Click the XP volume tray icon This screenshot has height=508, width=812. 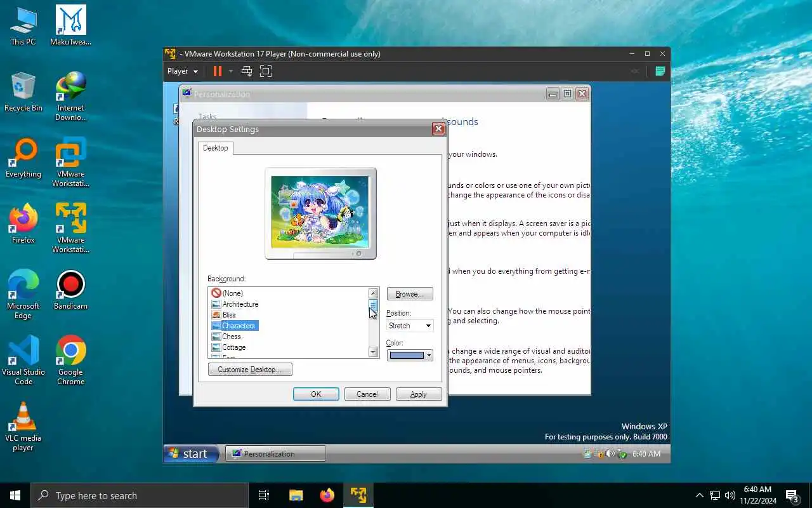click(610, 453)
